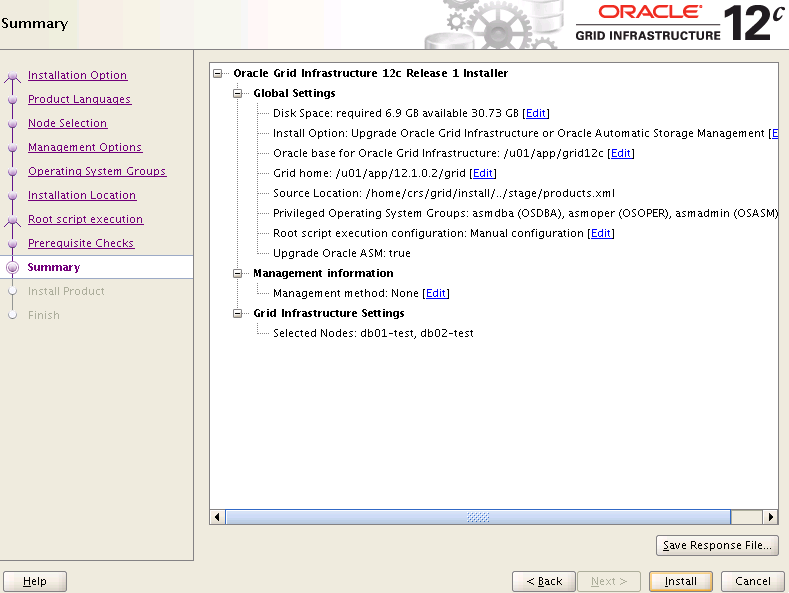Edit the Grid home path
This screenshot has height=593, width=789.
[483, 173]
